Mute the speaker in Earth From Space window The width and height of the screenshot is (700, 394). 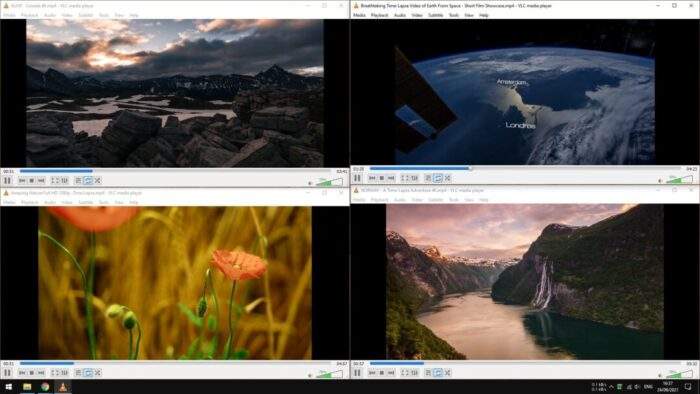pos(660,181)
